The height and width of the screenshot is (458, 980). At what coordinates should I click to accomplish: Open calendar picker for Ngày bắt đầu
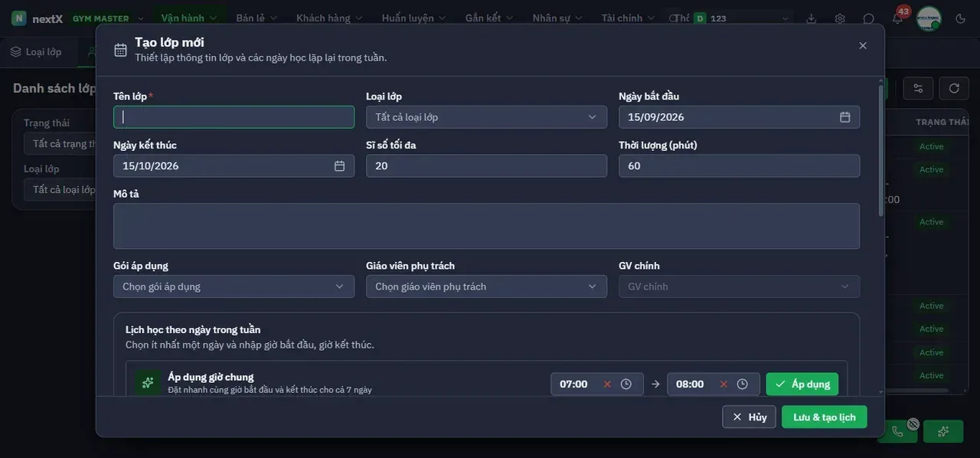coord(845,117)
